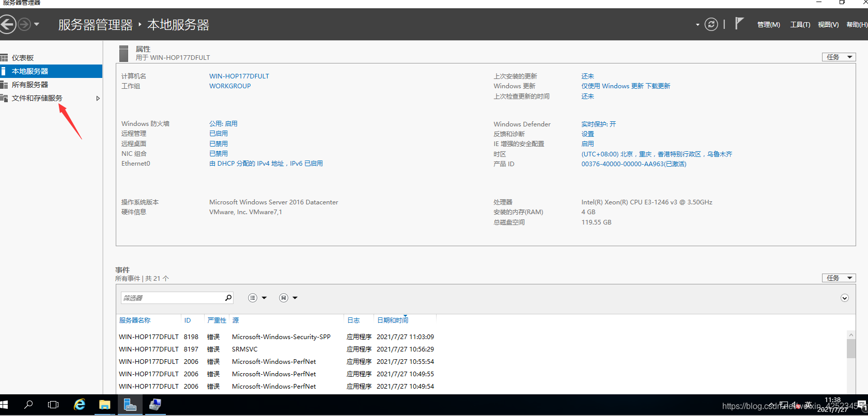Screen dimensions: 868x416
Task: Click the Task View taskbar icon
Action: coord(53,405)
